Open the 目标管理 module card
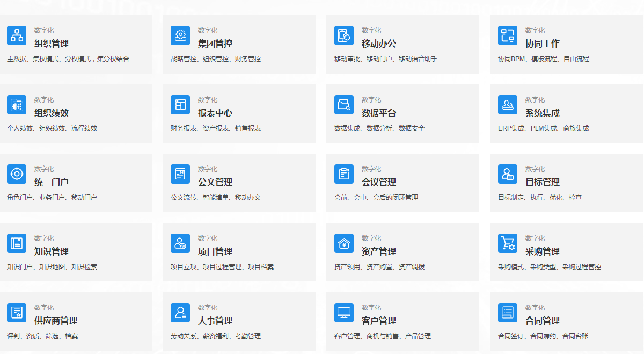Image resolution: width=644 pixels, height=354 pixels. click(x=566, y=183)
